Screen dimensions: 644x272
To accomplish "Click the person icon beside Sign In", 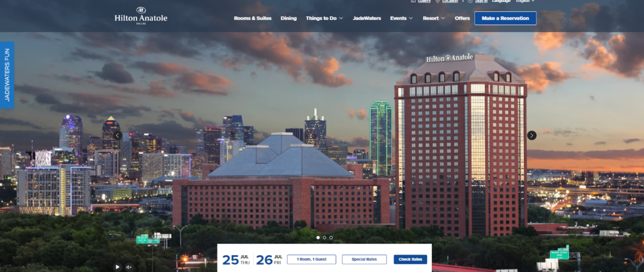I will 470,1.
